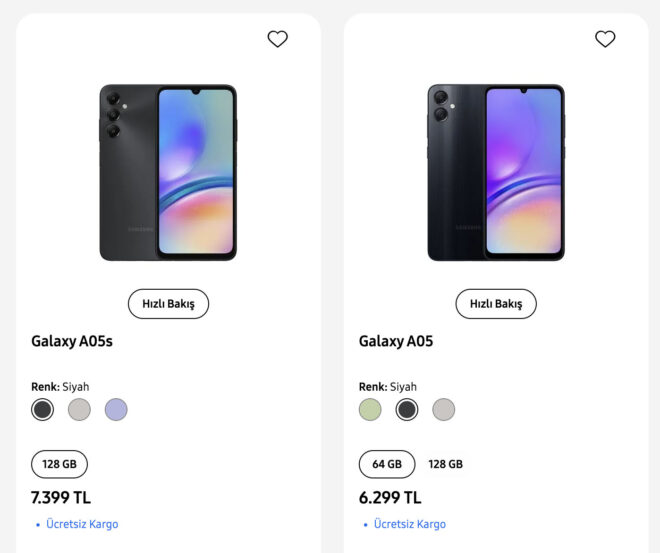This screenshot has width=660, height=553.
Task: Click the 7.399 TL price
Action: (x=61, y=497)
